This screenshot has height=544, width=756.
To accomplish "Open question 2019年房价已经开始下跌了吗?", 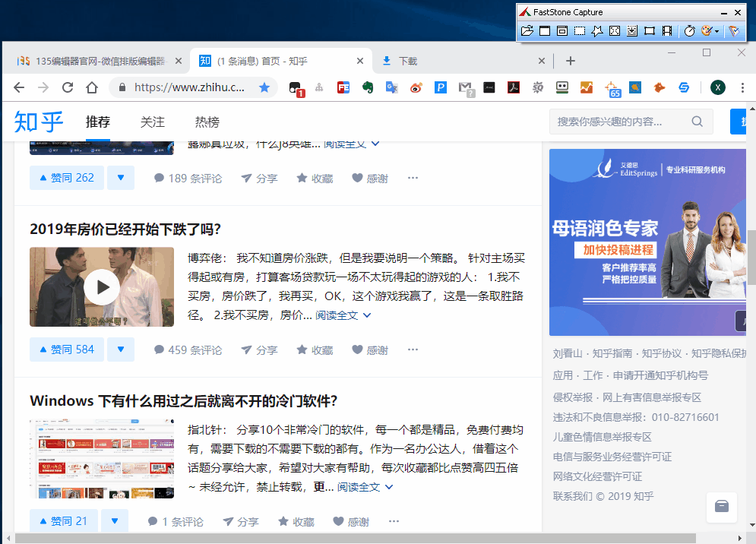I will (x=125, y=229).
